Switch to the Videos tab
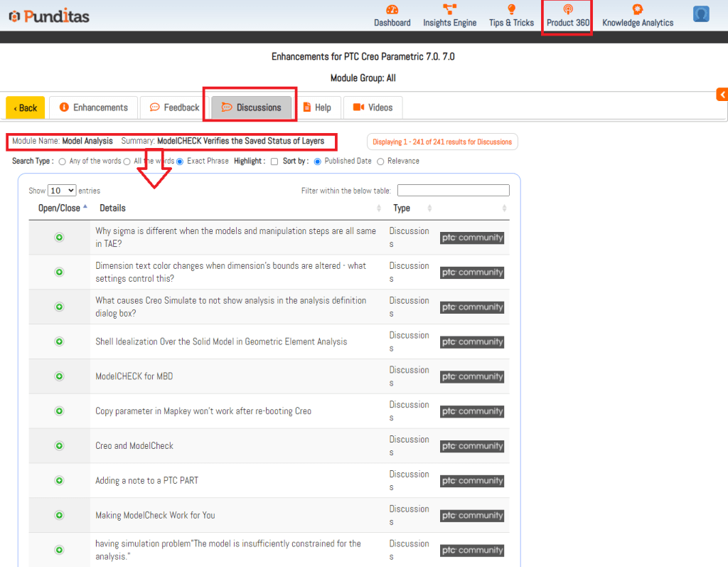The height and width of the screenshot is (567, 728). tap(373, 107)
